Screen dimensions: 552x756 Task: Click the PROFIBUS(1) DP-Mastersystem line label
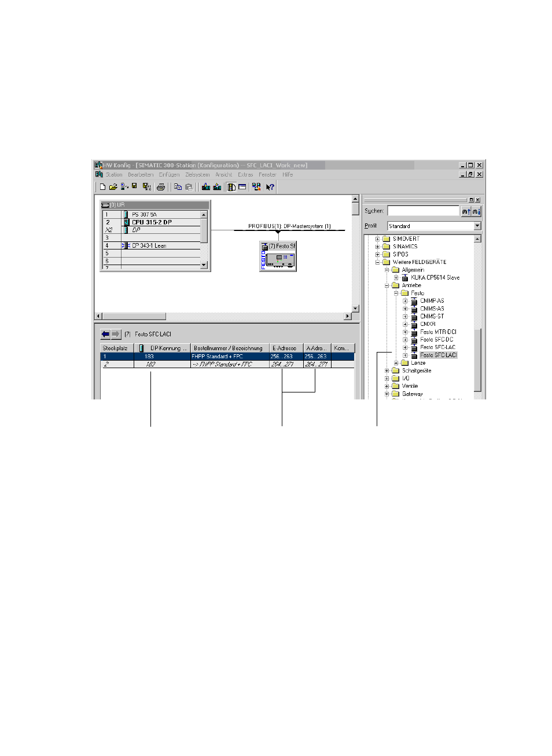point(289,226)
